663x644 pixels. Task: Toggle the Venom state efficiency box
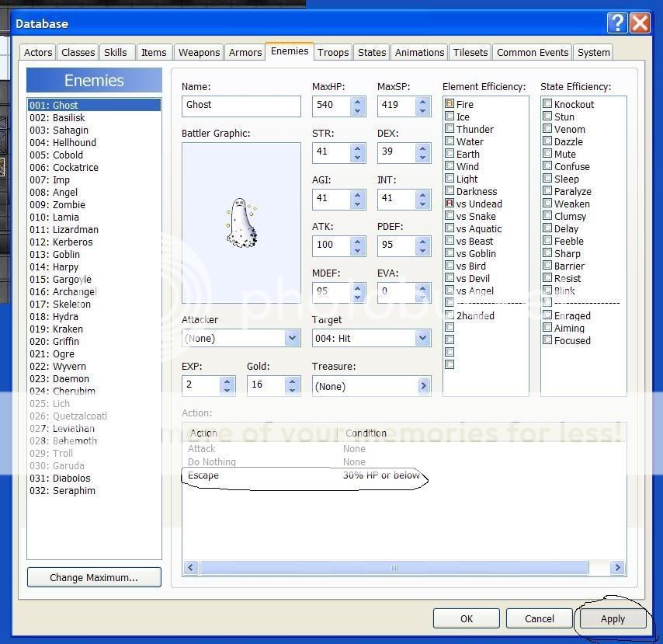pyautogui.click(x=547, y=129)
